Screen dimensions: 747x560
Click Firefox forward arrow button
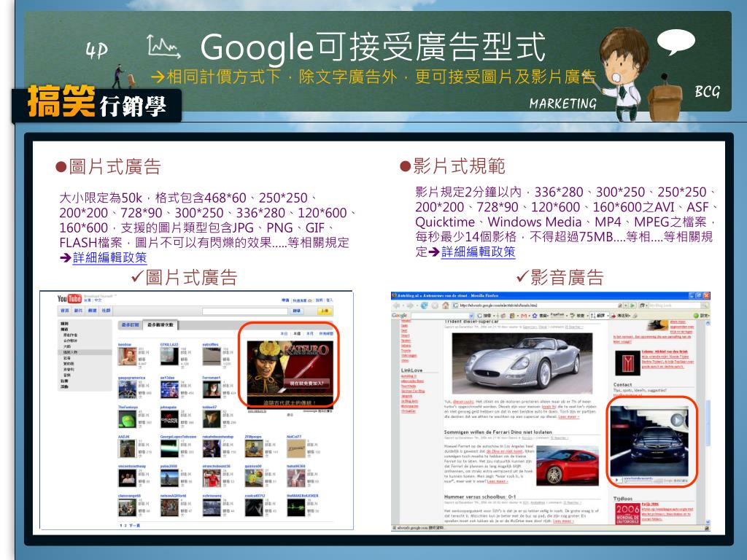pos(411,306)
